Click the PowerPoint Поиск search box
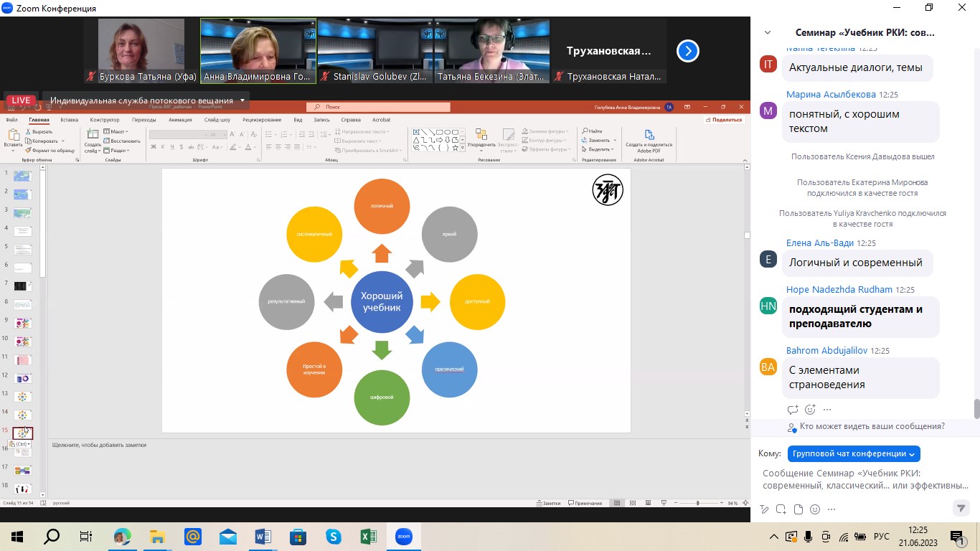980x551 pixels. 379,107
